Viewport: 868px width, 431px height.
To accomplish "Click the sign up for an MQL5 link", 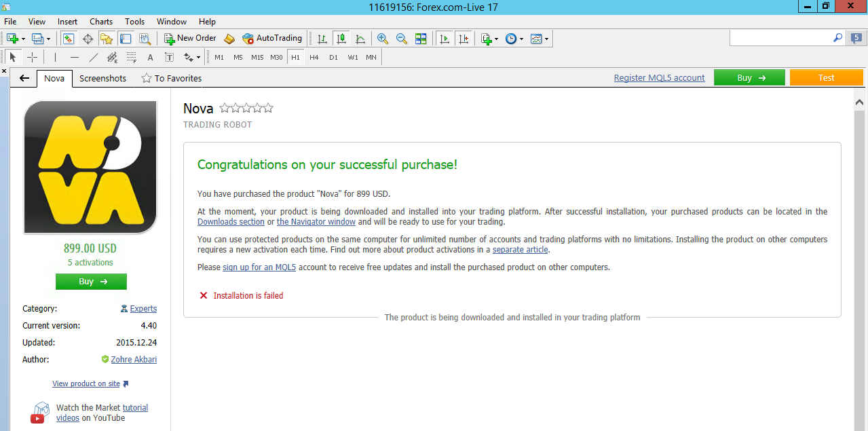I will pyautogui.click(x=259, y=267).
